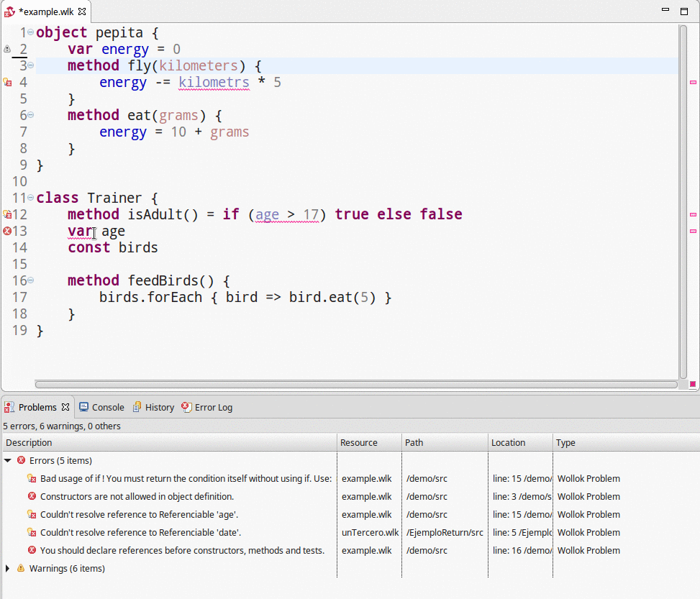Click the warning marker on line 2

pyautogui.click(x=7, y=49)
